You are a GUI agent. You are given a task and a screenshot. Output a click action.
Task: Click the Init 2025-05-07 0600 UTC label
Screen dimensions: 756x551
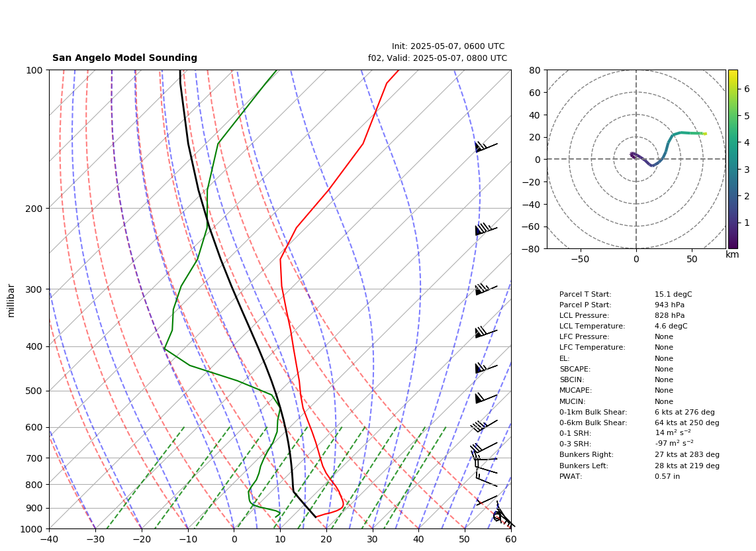pyautogui.click(x=448, y=46)
